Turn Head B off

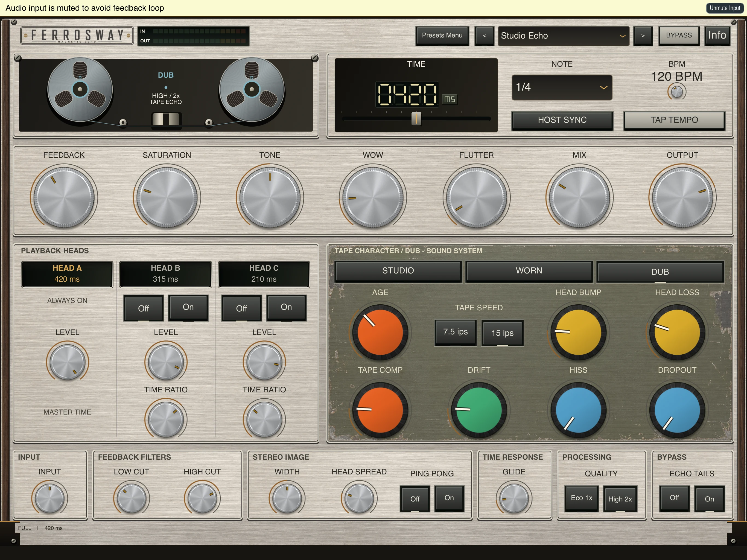click(143, 308)
